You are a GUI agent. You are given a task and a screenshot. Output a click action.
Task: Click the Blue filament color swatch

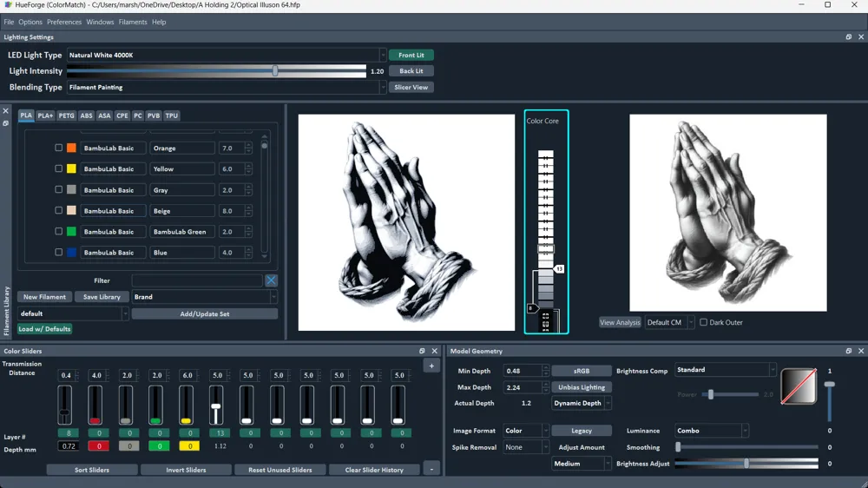coord(71,253)
